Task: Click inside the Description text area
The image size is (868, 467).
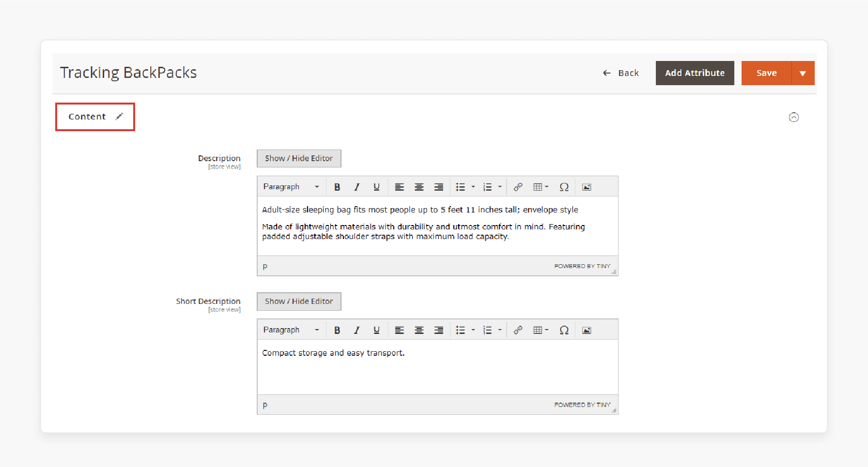Action: [x=437, y=226]
